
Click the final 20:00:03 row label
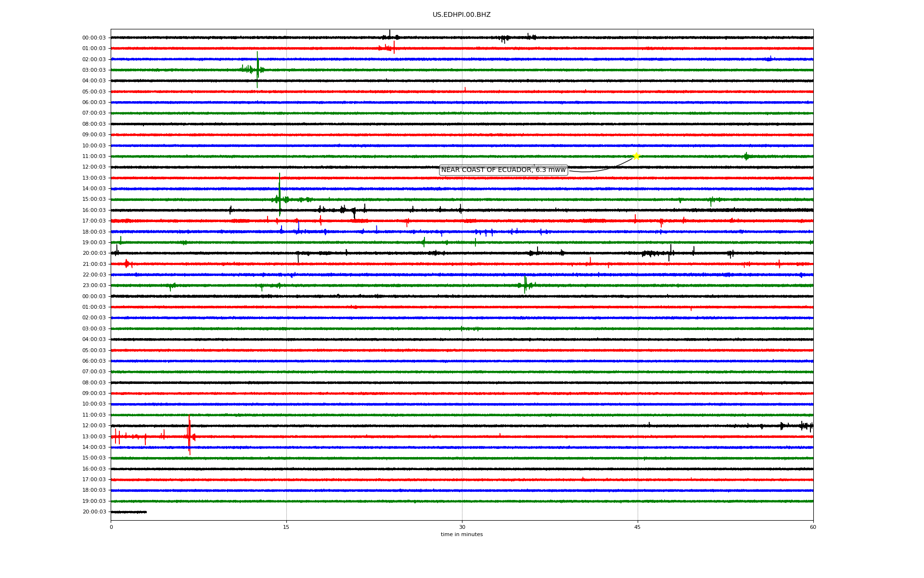click(x=94, y=512)
